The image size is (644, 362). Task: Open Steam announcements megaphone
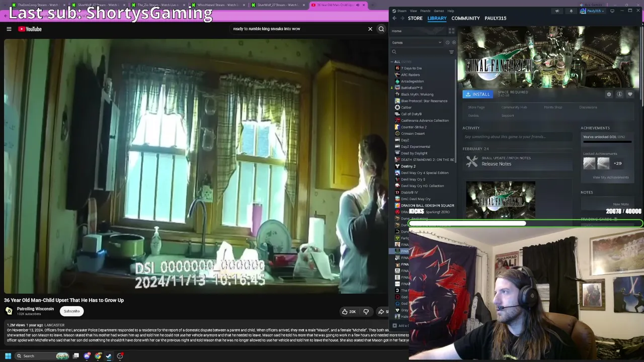(557, 11)
